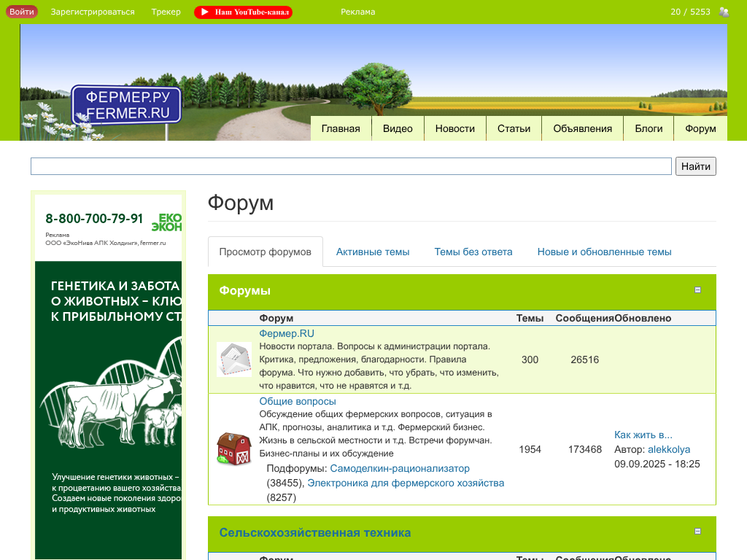Open the YouTube channel button
The image size is (747, 560).
coord(243,12)
